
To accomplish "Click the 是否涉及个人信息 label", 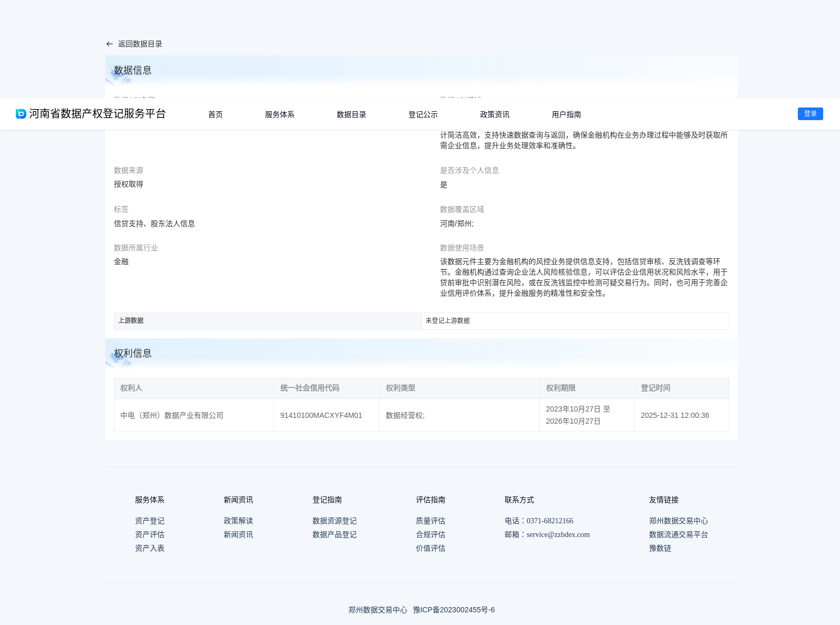I will pos(470,170).
